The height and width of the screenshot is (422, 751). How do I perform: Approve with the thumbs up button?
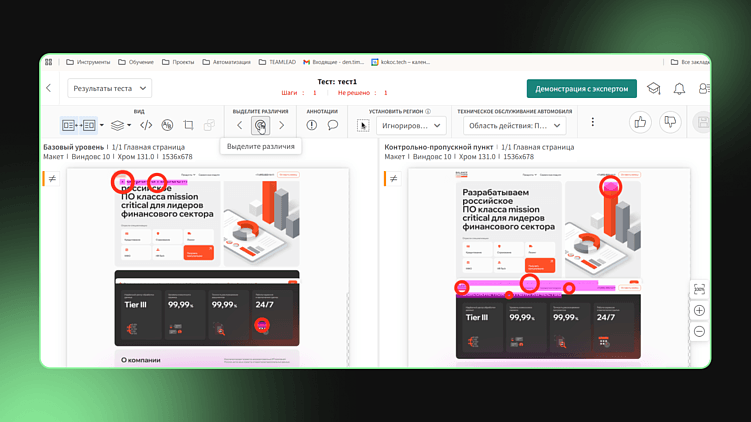pyautogui.click(x=640, y=123)
